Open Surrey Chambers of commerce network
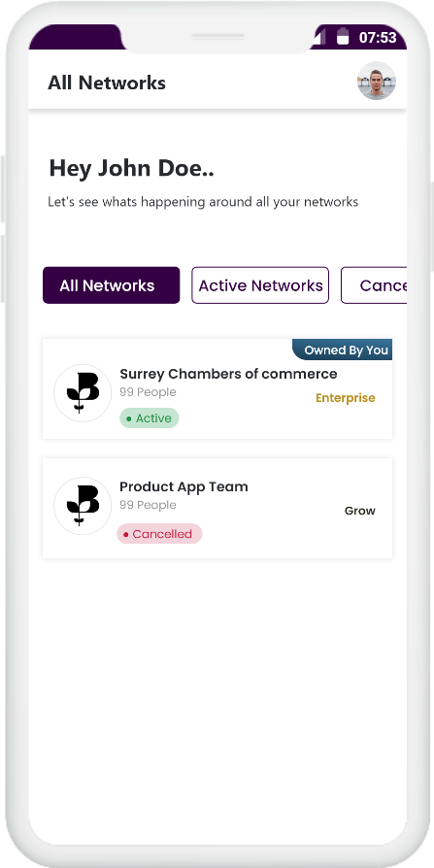434x868 pixels. [217, 389]
